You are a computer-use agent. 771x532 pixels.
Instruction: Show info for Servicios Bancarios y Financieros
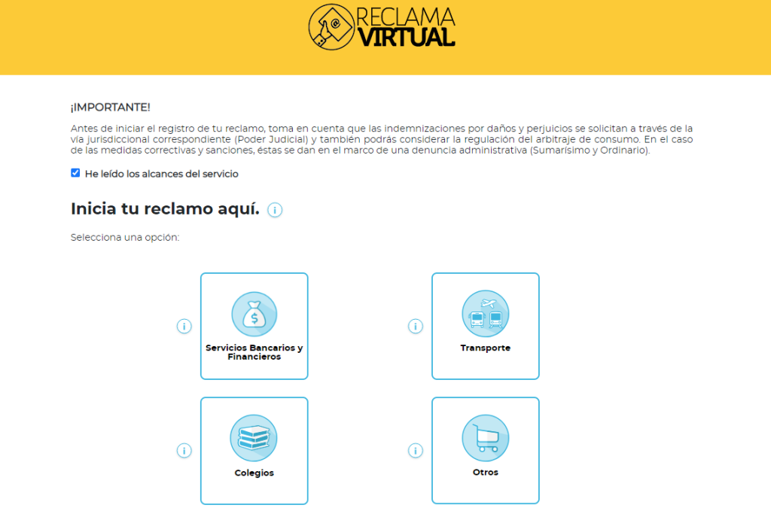(x=184, y=327)
